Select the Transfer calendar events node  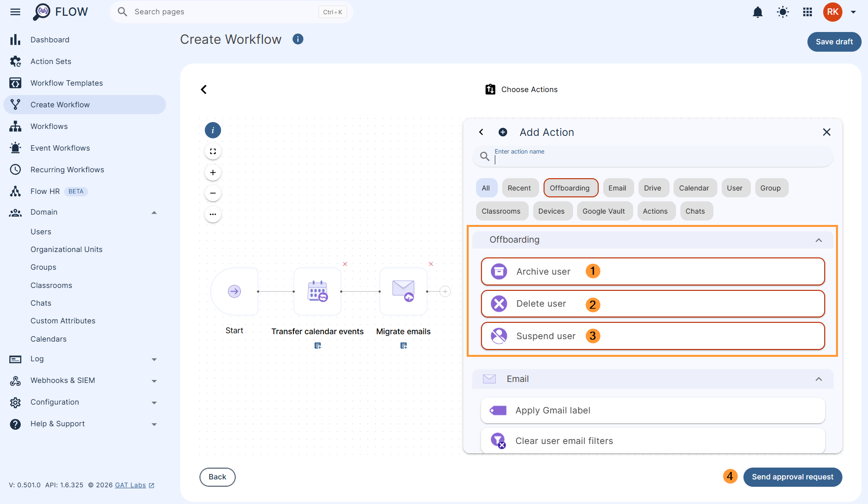coord(318,291)
